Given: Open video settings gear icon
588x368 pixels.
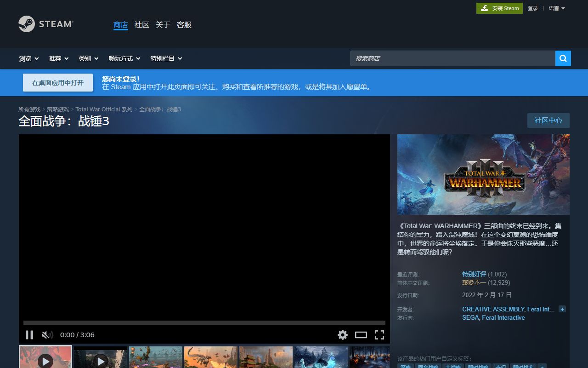Looking at the screenshot, I should 343,335.
